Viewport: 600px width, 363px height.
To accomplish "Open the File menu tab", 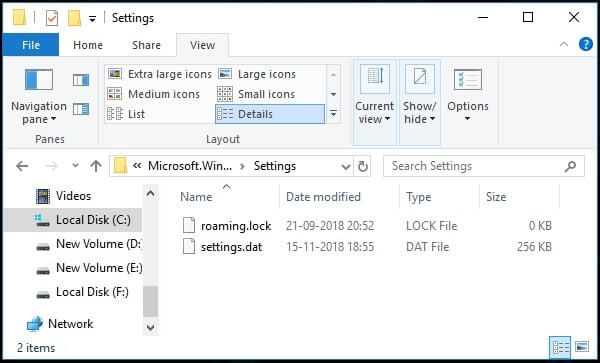I will pos(31,45).
